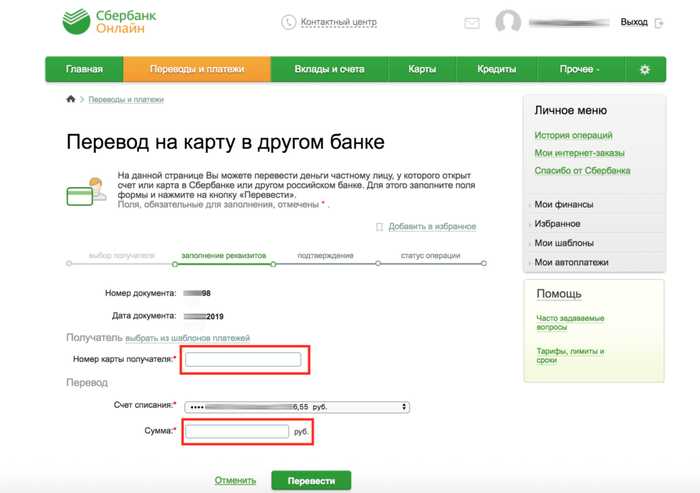This screenshot has width=700, height=493.
Task: Expand Избранное section in sidebar
Action: (x=557, y=224)
